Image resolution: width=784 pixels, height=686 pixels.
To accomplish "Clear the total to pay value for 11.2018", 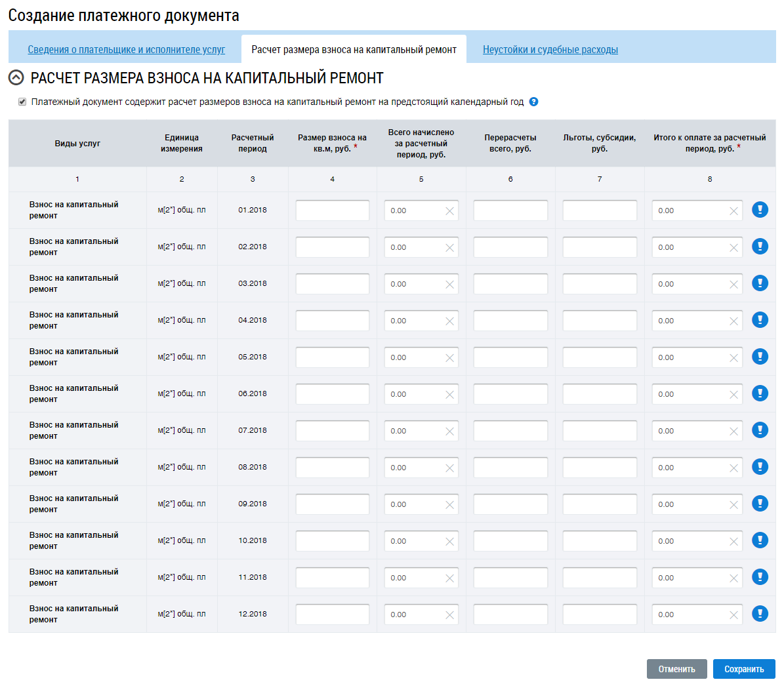I will tap(733, 578).
